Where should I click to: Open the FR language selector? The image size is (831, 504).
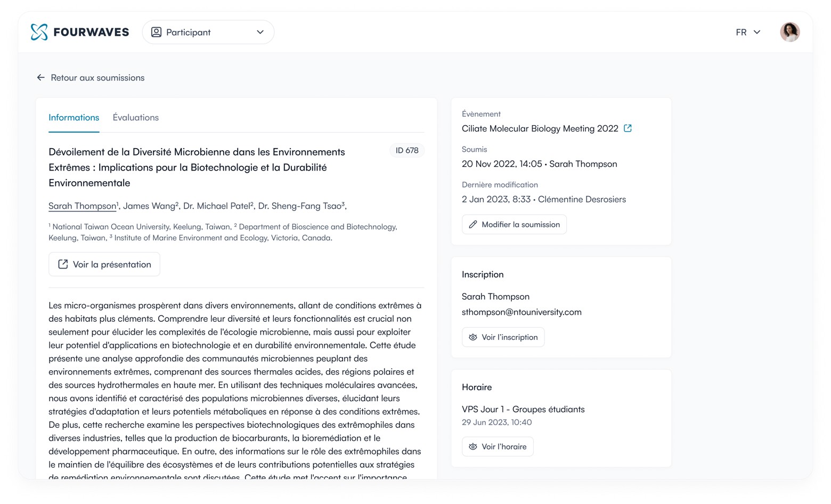pos(742,32)
